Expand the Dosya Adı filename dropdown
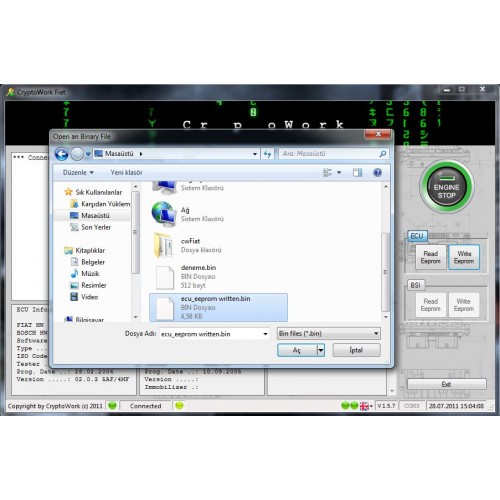 [265, 334]
